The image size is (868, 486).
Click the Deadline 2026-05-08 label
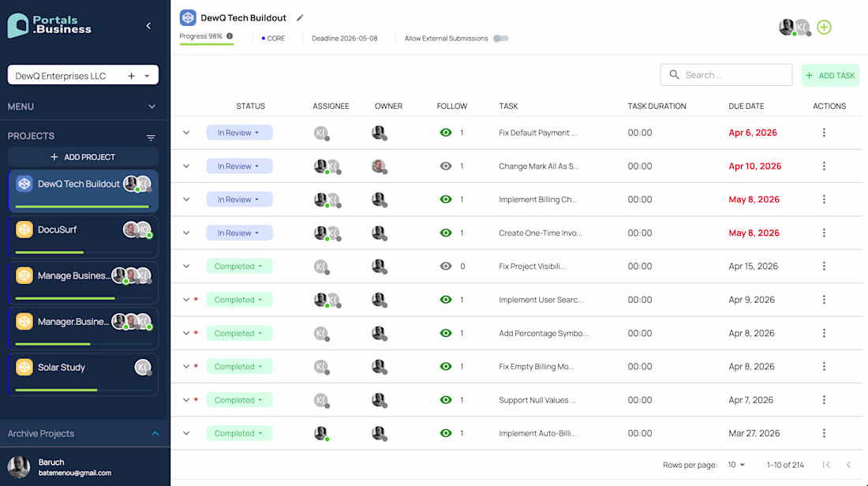point(344,38)
